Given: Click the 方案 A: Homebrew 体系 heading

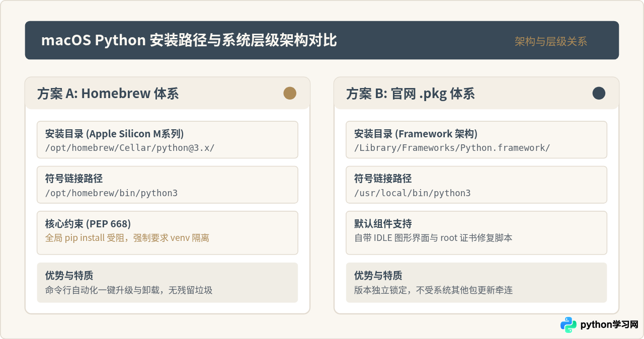Looking at the screenshot, I should (x=108, y=94).
